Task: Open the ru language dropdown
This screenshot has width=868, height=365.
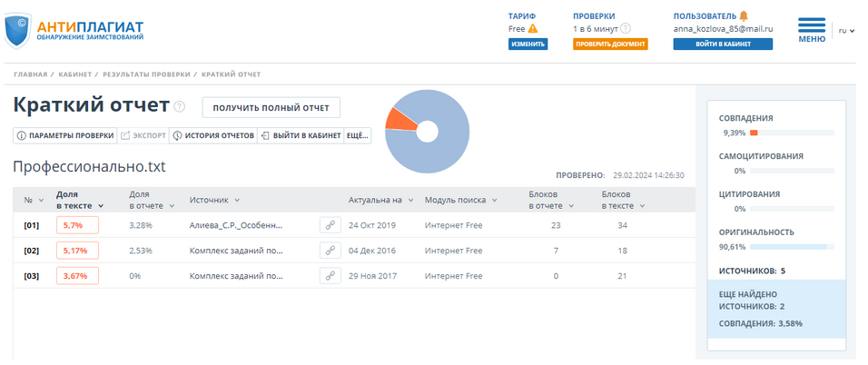Action: [x=847, y=31]
